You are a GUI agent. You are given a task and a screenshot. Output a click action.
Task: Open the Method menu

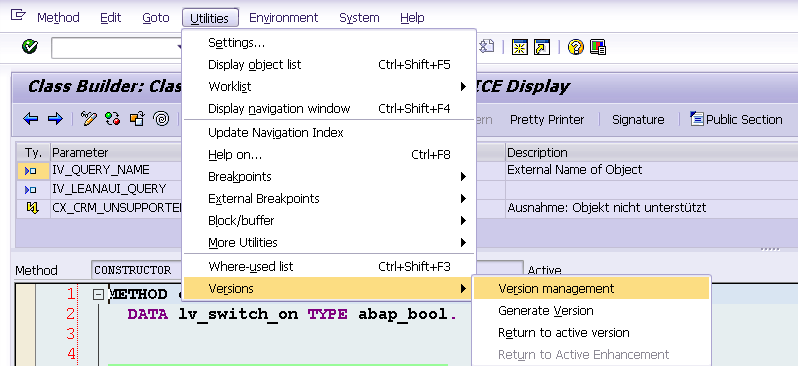pyautogui.click(x=58, y=17)
